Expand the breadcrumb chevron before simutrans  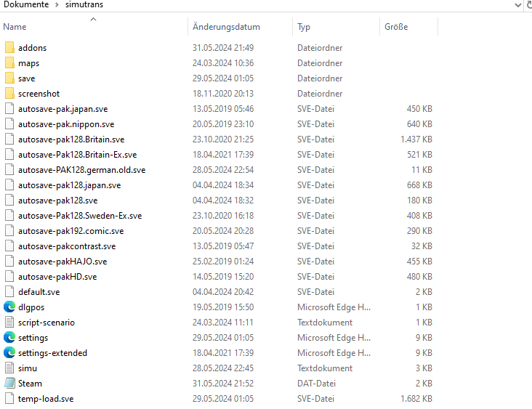click(x=56, y=4)
